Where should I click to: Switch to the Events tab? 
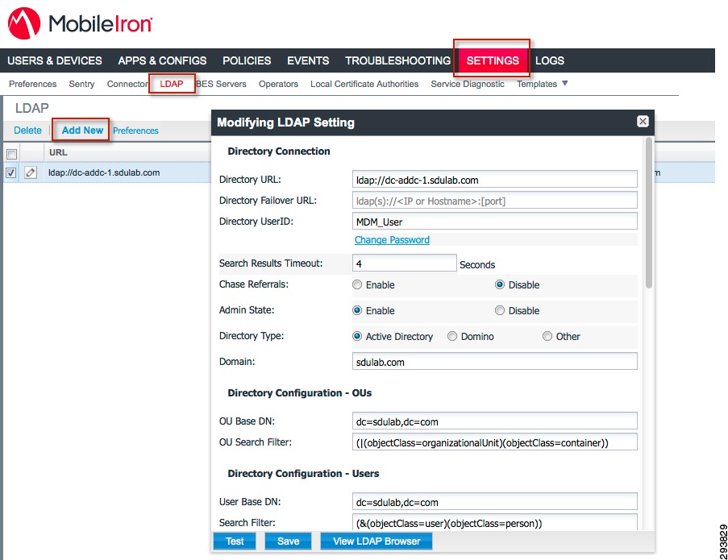308,60
